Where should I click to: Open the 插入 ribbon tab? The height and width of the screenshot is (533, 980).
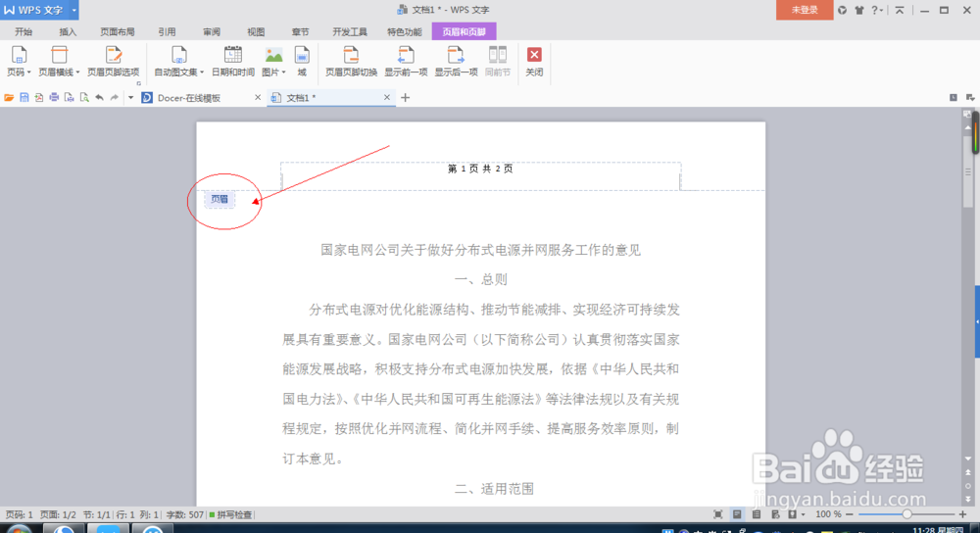click(68, 32)
